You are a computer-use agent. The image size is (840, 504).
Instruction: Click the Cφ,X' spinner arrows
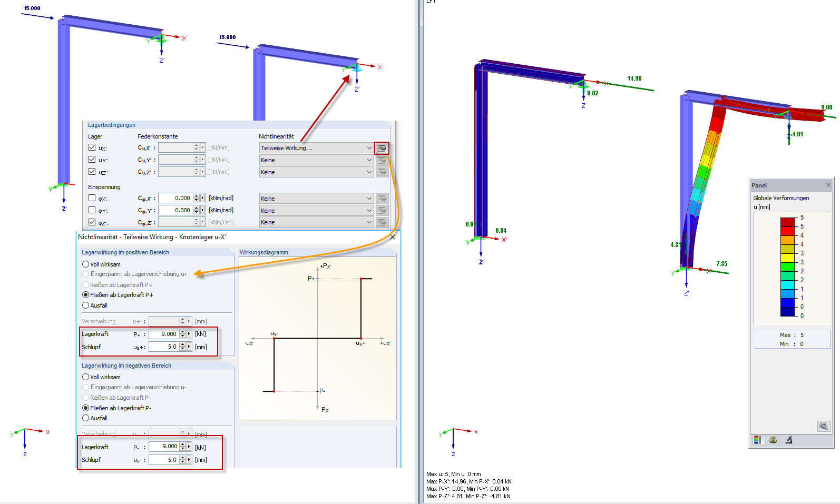point(197,198)
